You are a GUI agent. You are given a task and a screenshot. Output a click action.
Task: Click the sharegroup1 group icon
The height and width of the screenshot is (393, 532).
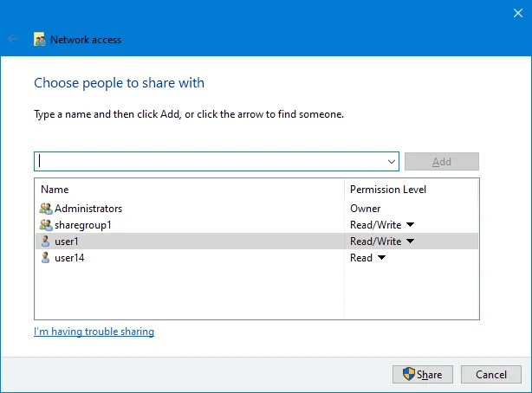pos(46,225)
